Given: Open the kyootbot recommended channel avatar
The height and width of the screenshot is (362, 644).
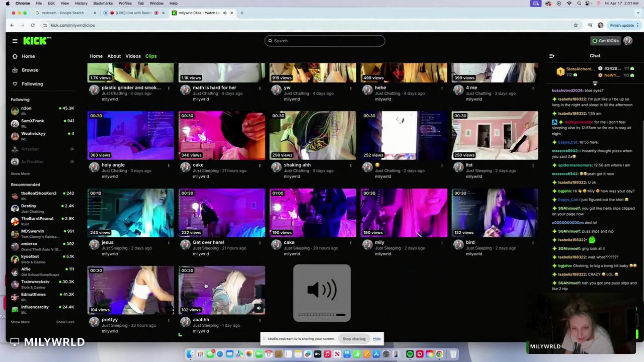Looking at the screenshot, I should point(15,259).
